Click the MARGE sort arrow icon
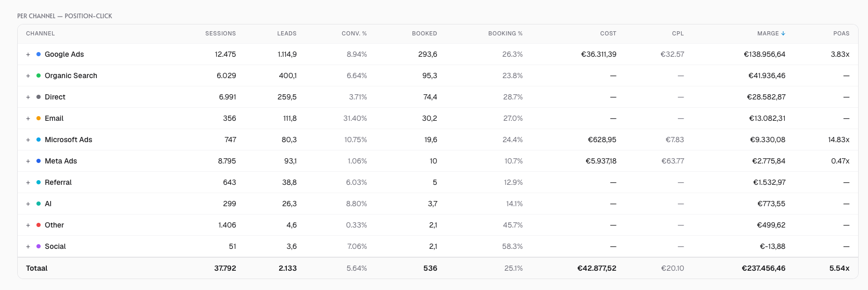The width and height of the screenshot is (868, 290). pos(783,33)
